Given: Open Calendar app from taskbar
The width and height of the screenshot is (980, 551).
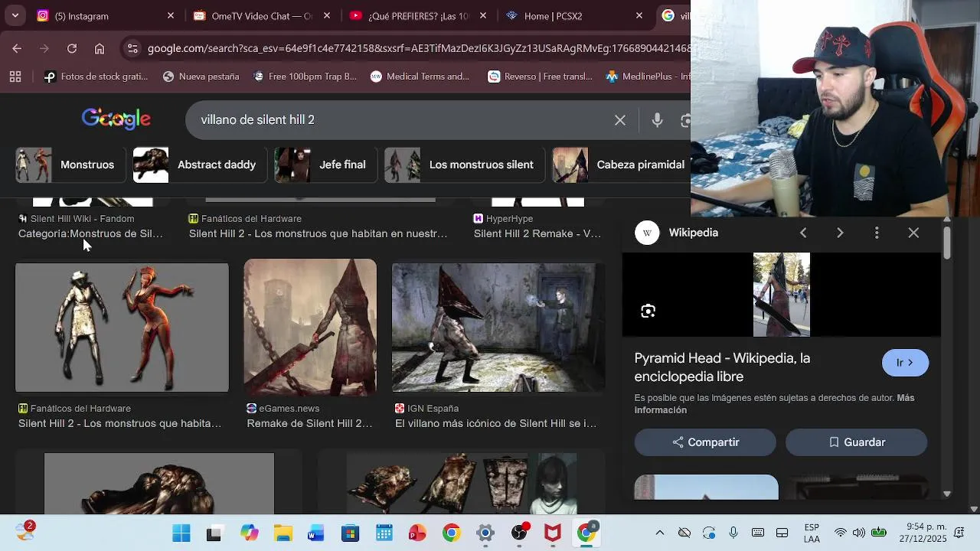Looking at the screenshot, I should [384, 533].
